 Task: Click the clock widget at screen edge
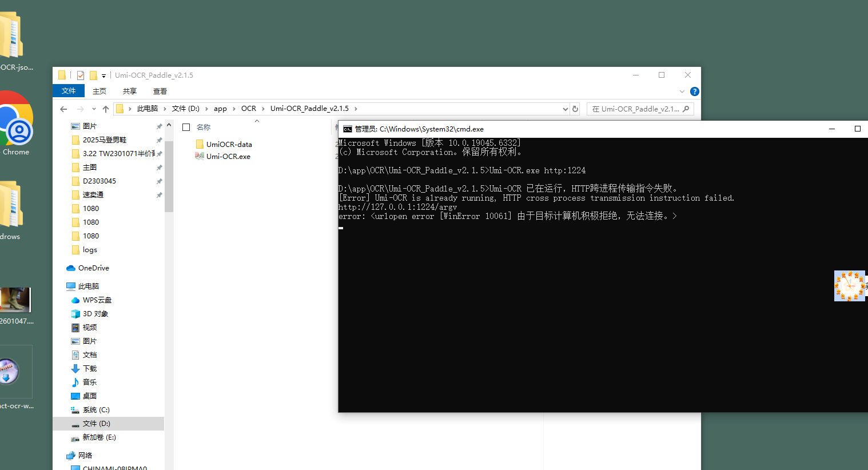pos(850,286)
